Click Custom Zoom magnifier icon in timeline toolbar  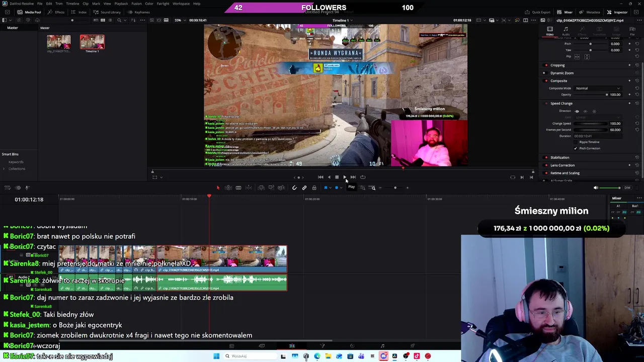373,188
